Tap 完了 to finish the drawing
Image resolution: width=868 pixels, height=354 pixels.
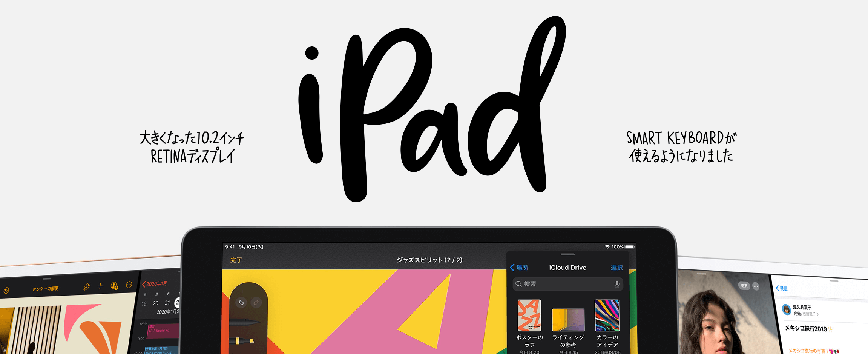(236, 260)
